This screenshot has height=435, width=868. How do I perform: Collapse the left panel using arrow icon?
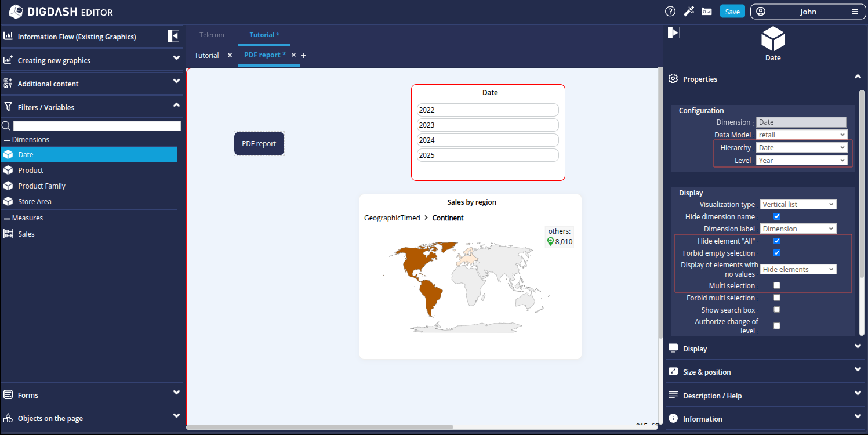point(173,36)
